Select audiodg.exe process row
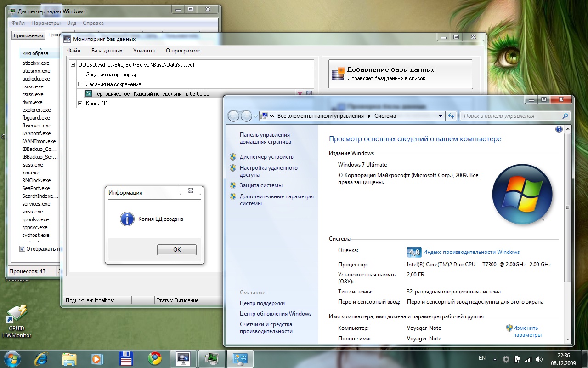Screen dimensions: 588x368 36,79
